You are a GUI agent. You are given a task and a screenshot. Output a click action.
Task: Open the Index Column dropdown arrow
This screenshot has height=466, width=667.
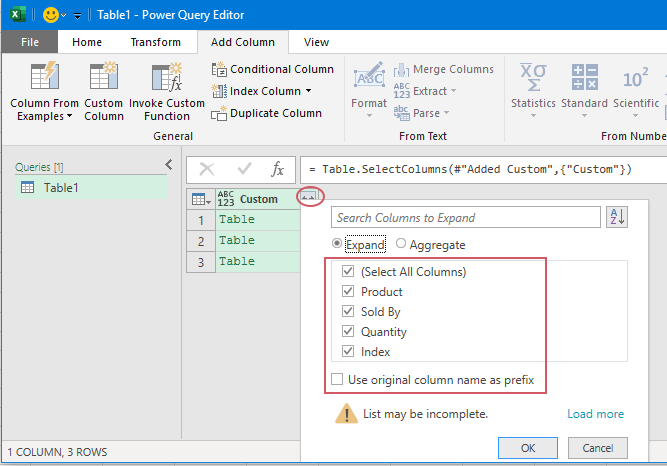point(309,91)
